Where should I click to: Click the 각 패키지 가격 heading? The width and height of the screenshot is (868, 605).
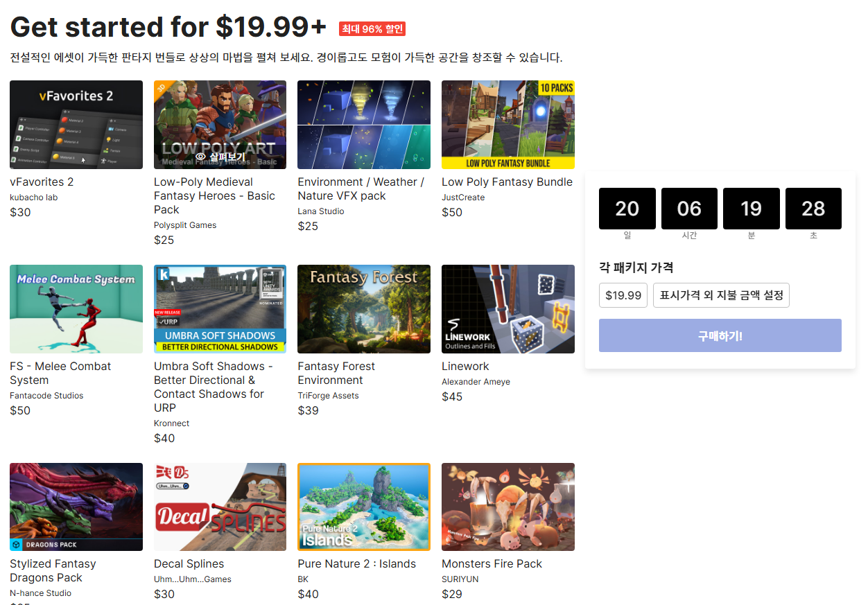[x=636, y=268]
